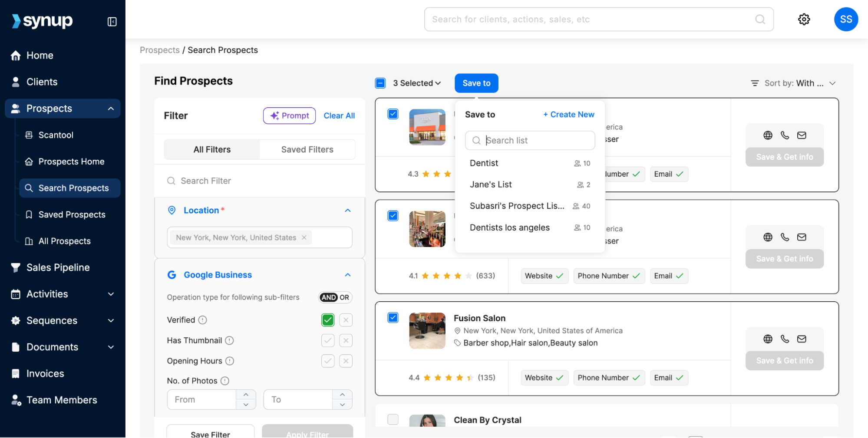Enable Opening Hours exclude X box

coord(346,361)
